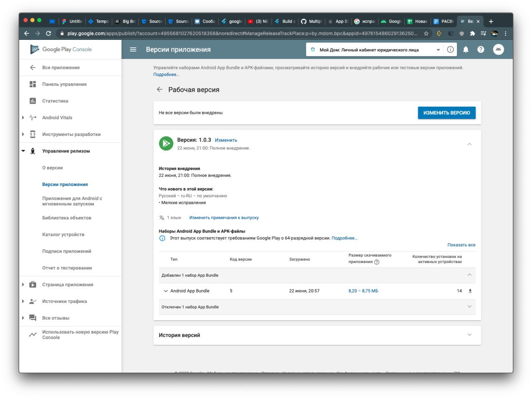
Task: Expand История версий section
Action: (x=469, y=335)
